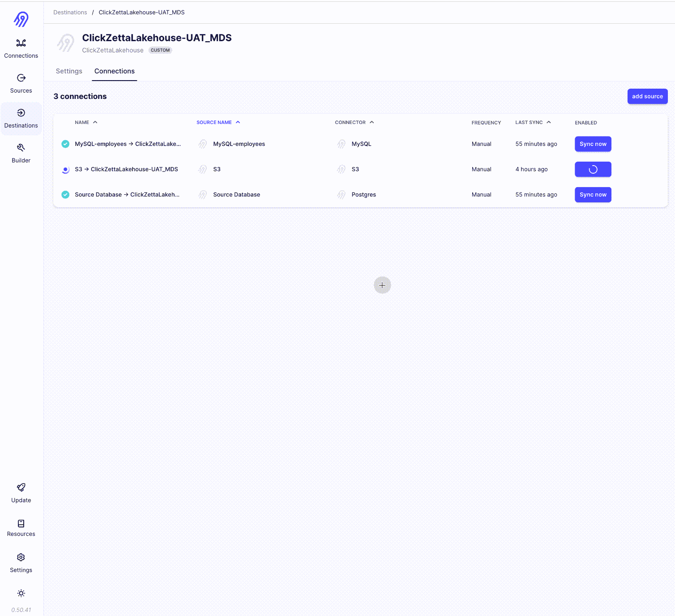Click the Airbyte logo at top-left

coord(21,19)
